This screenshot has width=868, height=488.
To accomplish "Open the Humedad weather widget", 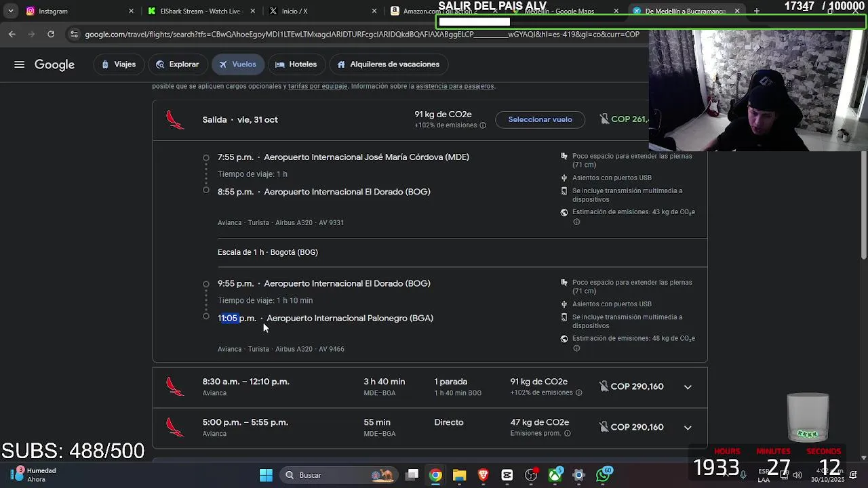I will pyautogui.click(x=34, y=475).
